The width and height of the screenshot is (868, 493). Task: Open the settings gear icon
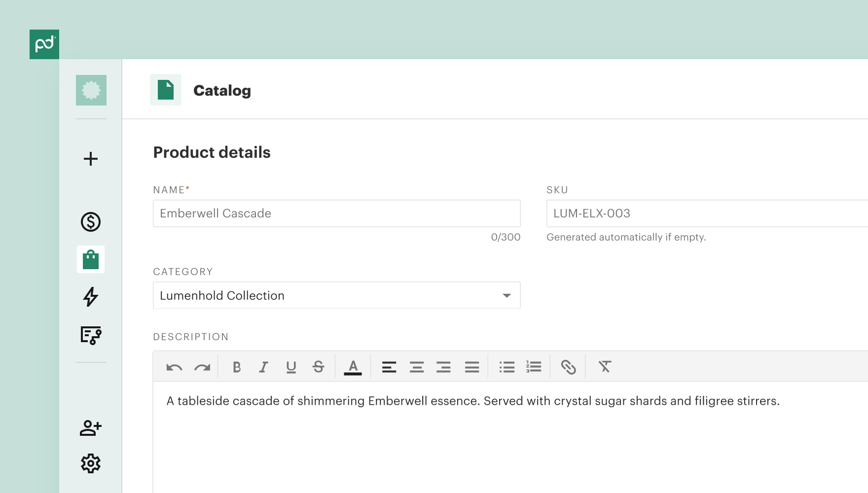91,463
